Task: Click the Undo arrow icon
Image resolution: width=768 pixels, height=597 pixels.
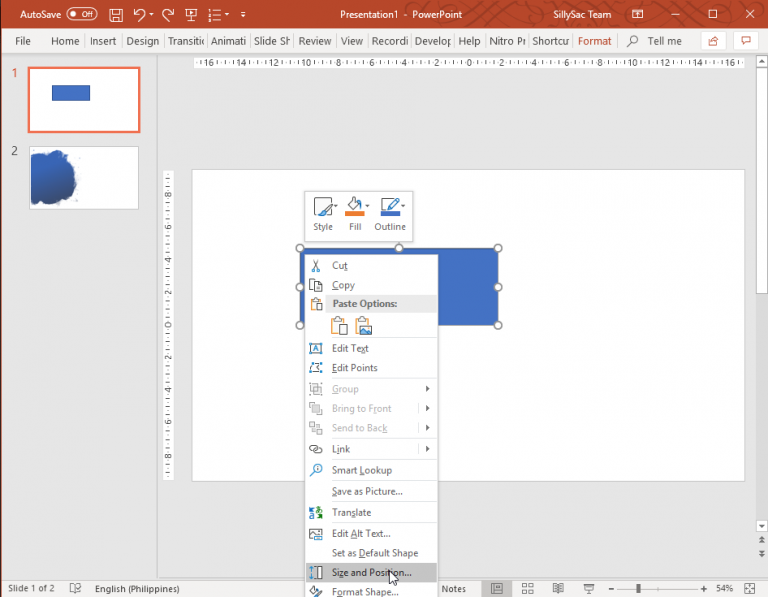Action: pos(141,15)
